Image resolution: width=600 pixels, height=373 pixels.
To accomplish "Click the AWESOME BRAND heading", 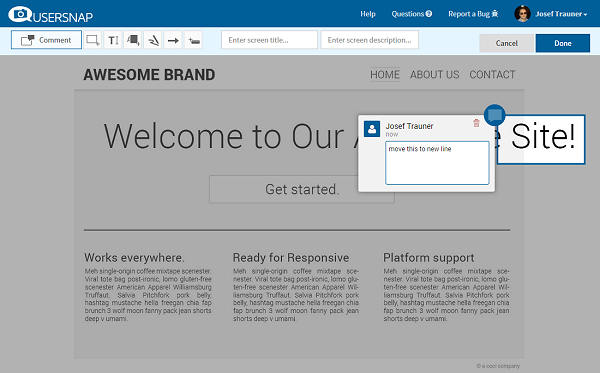I will coord(149,75).
